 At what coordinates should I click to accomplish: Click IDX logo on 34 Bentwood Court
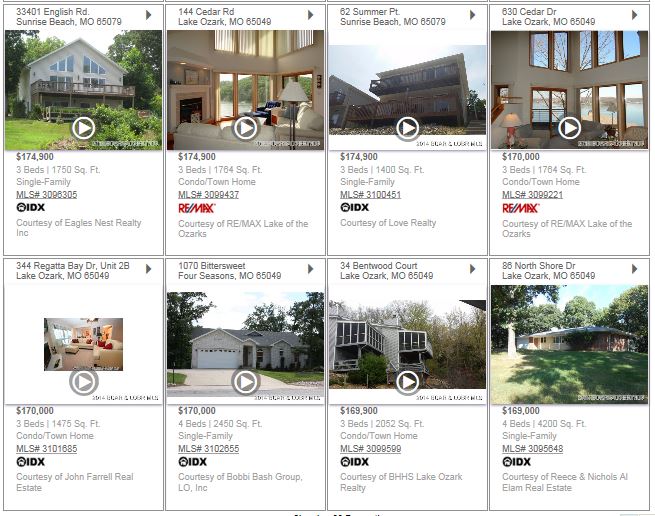[355, 462]
